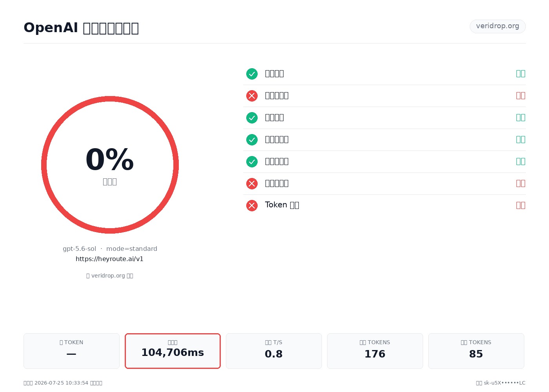This screenshot has width=549, height=392.
Task: Click the gpt-5.6-sol mode=standard model text
Action: [110, 249]
